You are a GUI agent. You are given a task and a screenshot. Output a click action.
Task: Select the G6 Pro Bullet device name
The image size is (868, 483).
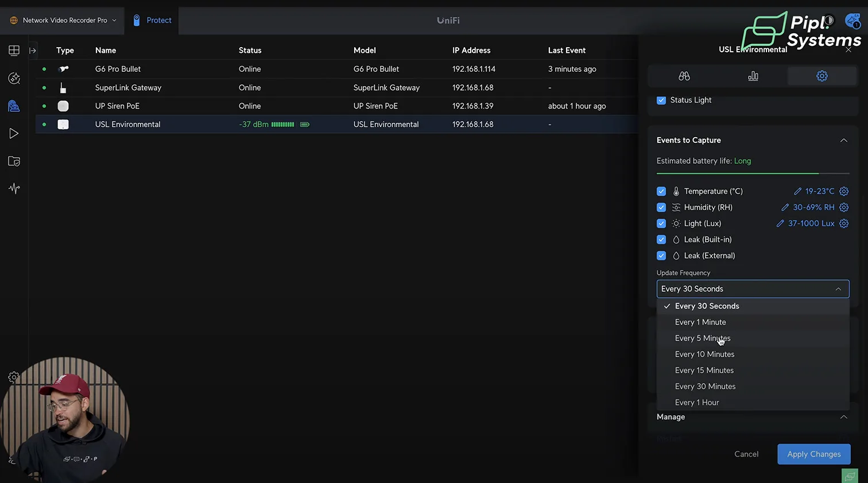pos(118,69)
